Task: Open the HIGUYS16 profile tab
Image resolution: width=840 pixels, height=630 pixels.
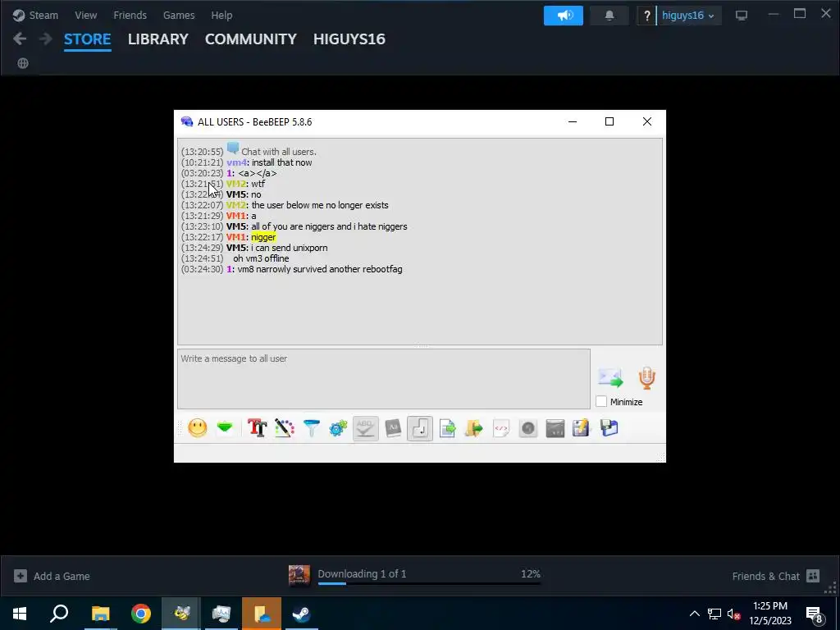Action: click(349, 39)
